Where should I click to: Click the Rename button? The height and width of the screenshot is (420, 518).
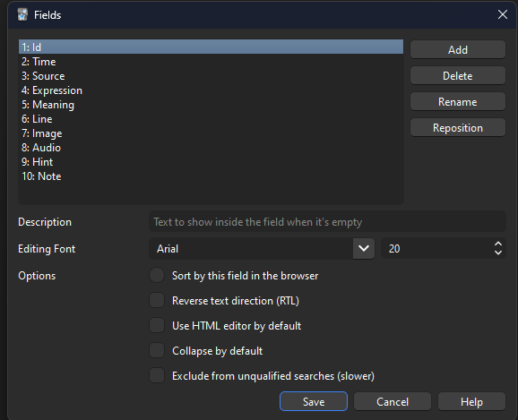458,102
